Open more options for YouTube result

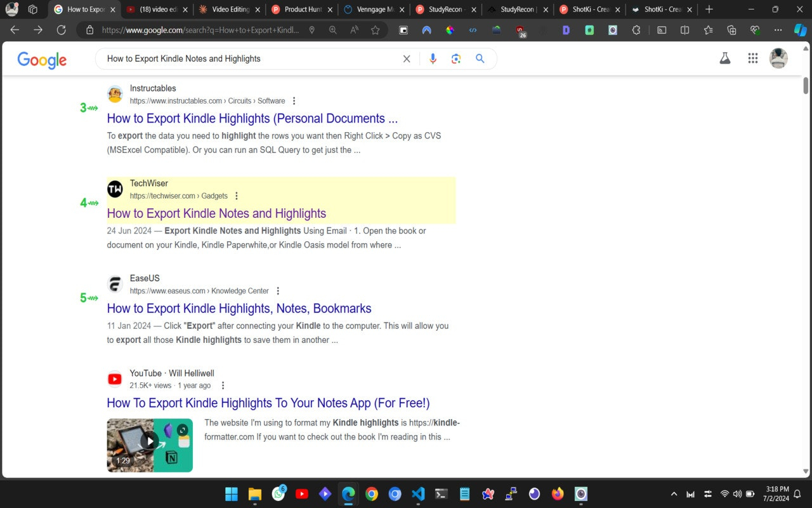click(x=223, y=385)
